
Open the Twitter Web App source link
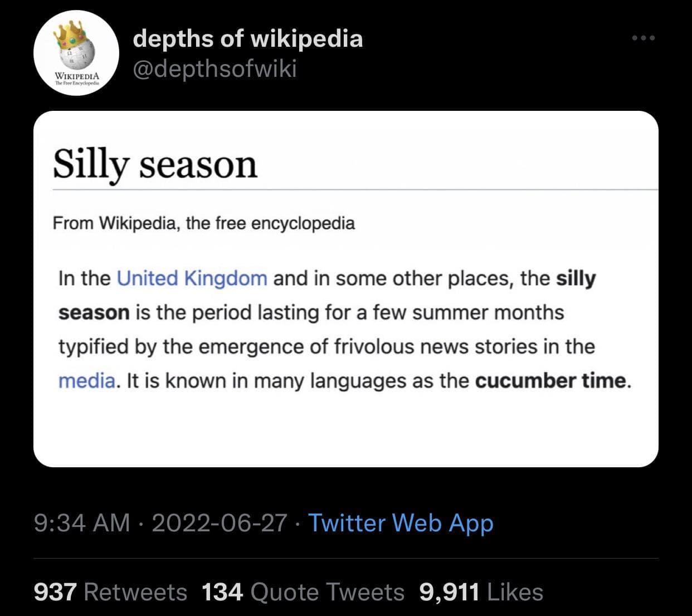[401, 524]
